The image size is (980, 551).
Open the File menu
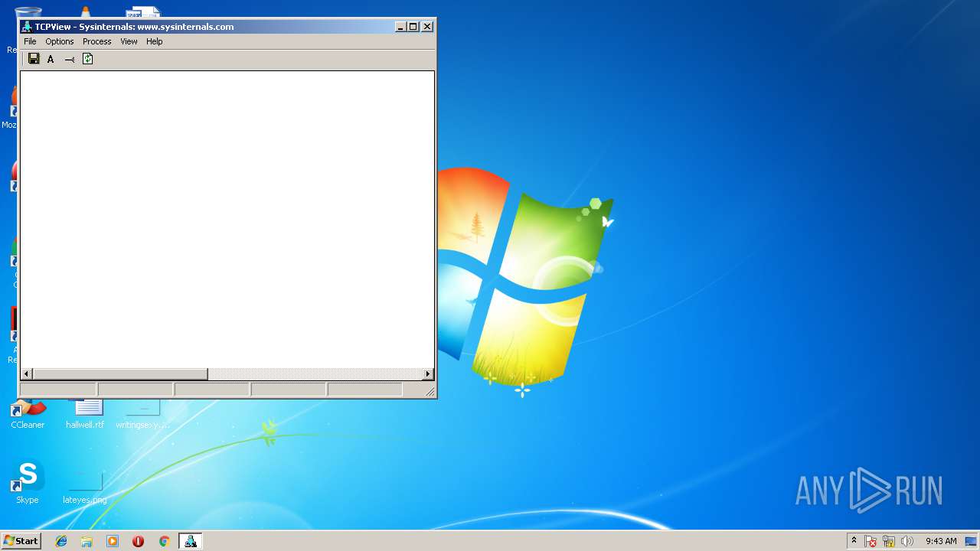30,41
